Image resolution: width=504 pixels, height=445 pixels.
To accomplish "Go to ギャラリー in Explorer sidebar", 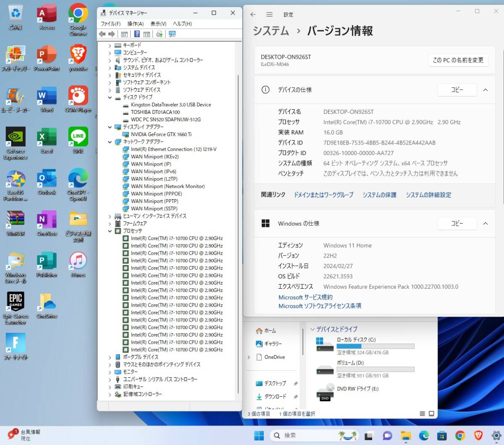I will tap(269, 344).
